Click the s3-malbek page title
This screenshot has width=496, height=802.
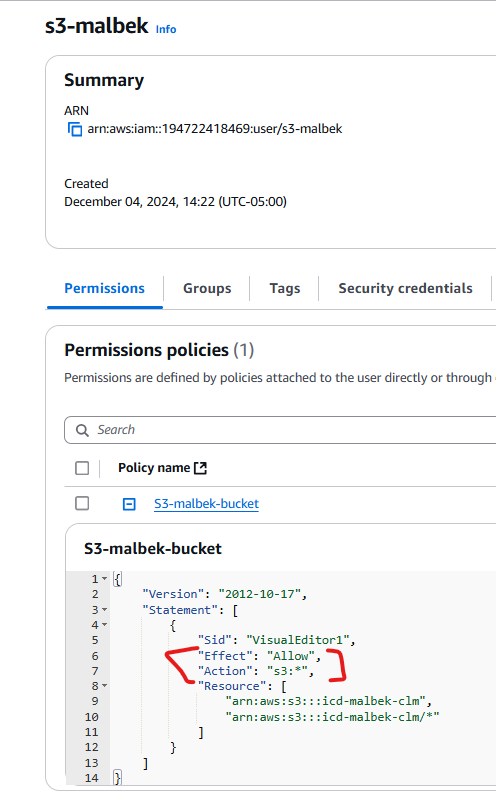[x=97, y=26]
